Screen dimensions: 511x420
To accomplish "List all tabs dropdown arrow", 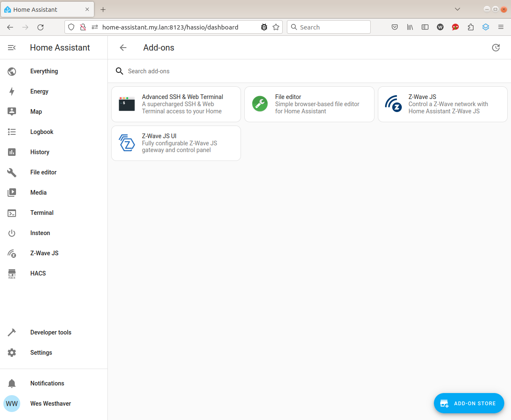I will point(457,9).
